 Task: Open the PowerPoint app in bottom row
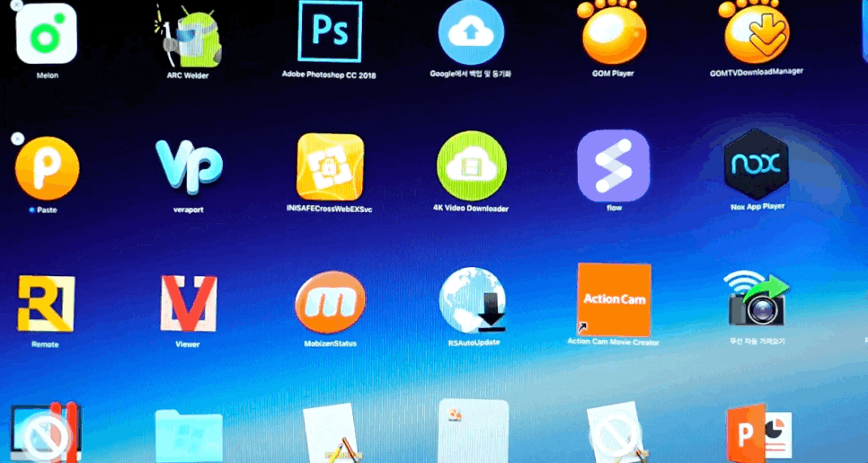758,433
